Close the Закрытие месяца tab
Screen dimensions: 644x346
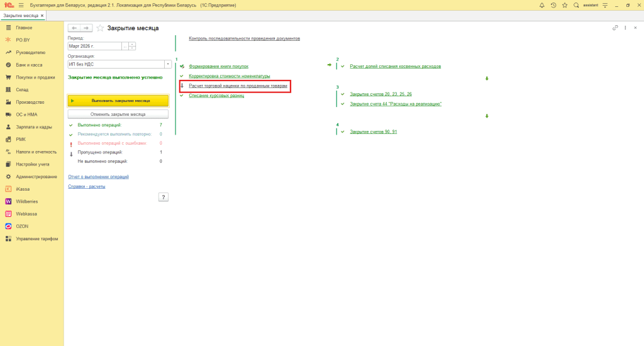tap(42, 16)
